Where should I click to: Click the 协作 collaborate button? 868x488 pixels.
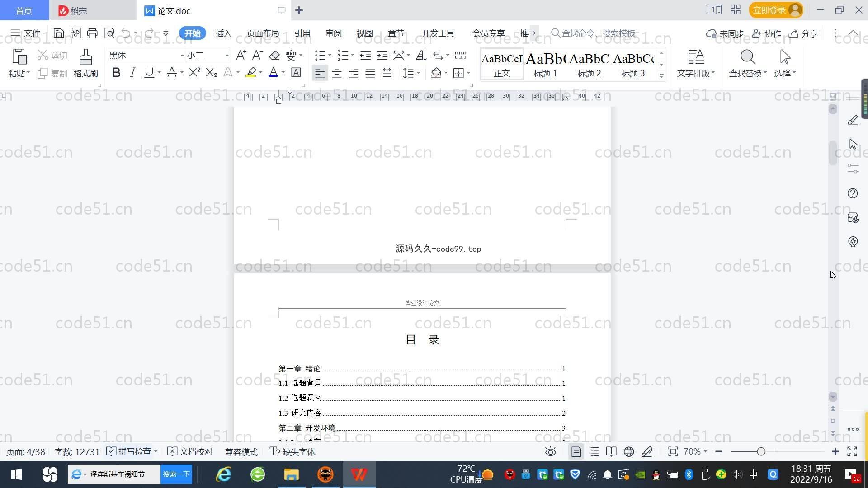767,33
